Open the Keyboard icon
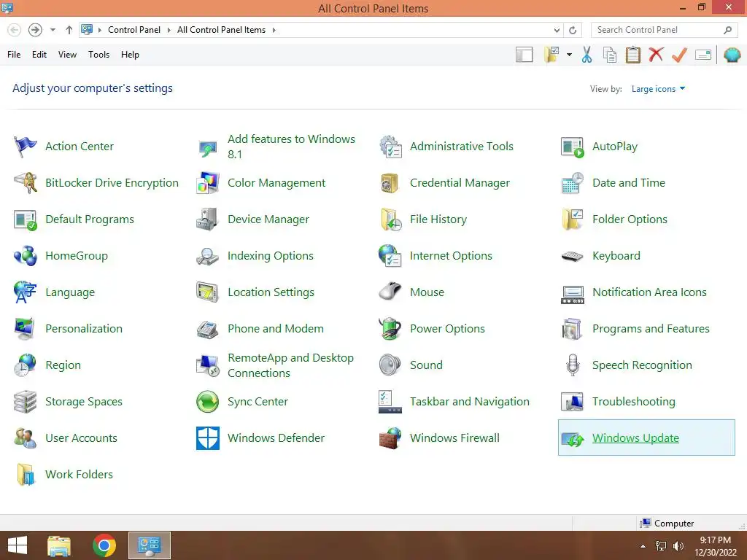Viewport: 747px width, 560px height. 572,256
